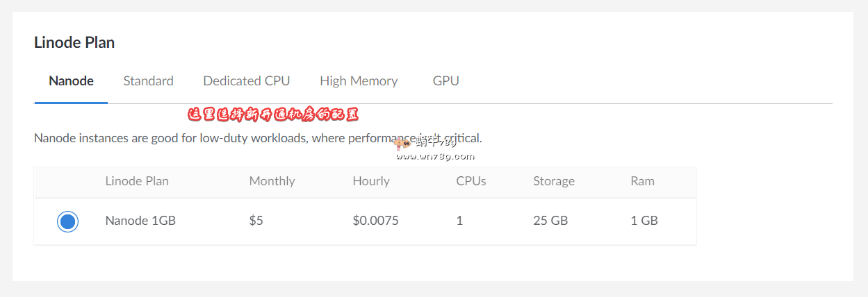Click the Linode Plan column header
The image size is (868, 297).
tap(137, 181)
